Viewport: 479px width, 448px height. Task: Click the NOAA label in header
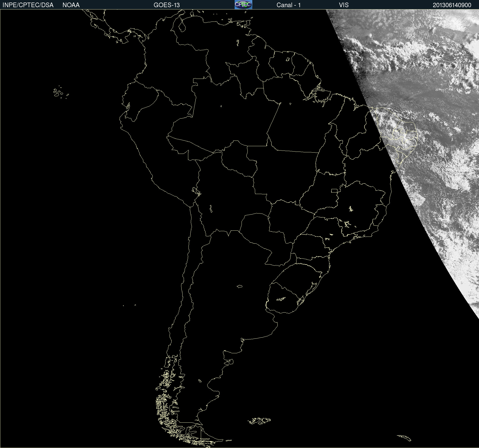tap(71, 5)
